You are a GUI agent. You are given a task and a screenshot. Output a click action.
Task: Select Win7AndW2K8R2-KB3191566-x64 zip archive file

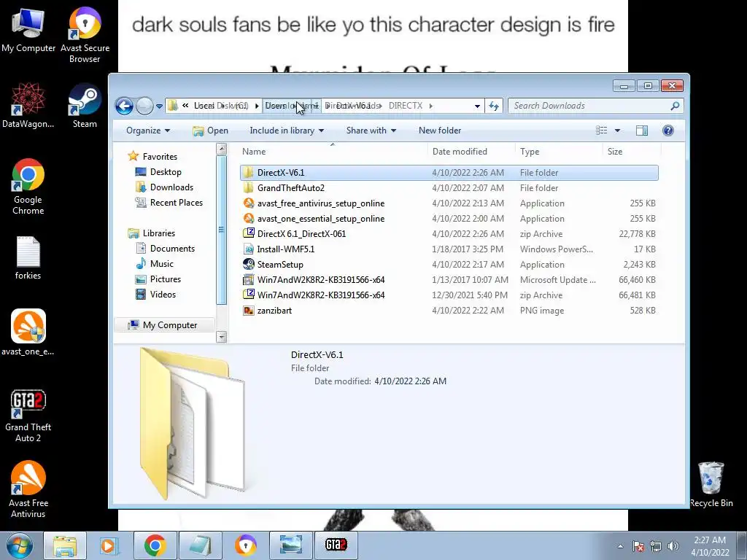(449, 295)
